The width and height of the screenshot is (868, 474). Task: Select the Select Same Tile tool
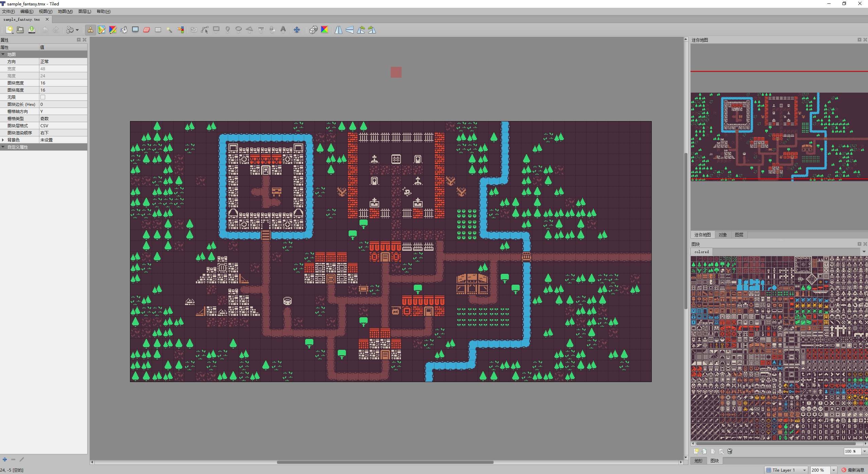pos(180,30)
